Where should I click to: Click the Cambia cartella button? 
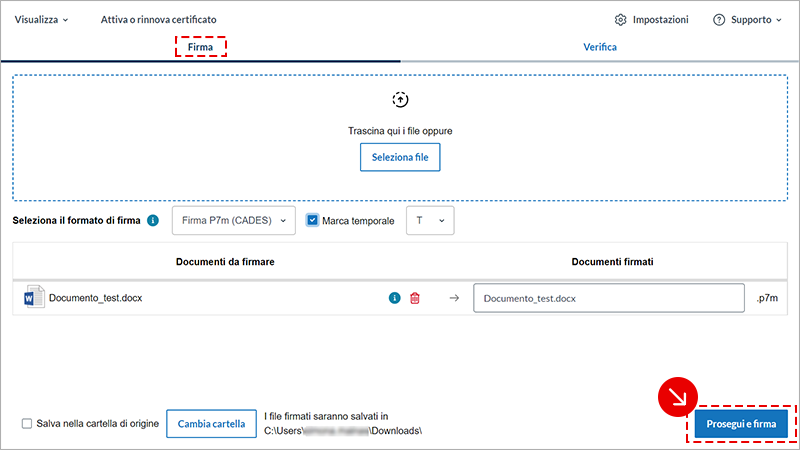211,424
